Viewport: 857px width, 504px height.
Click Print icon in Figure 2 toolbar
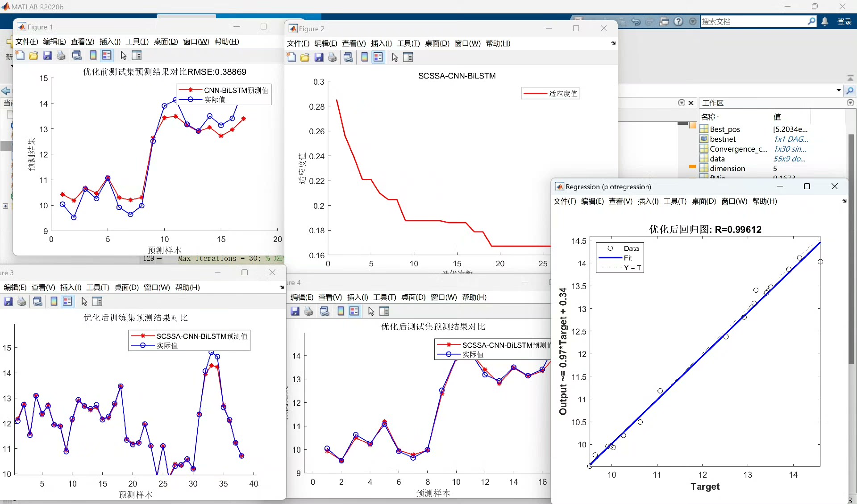coord(332,57)
